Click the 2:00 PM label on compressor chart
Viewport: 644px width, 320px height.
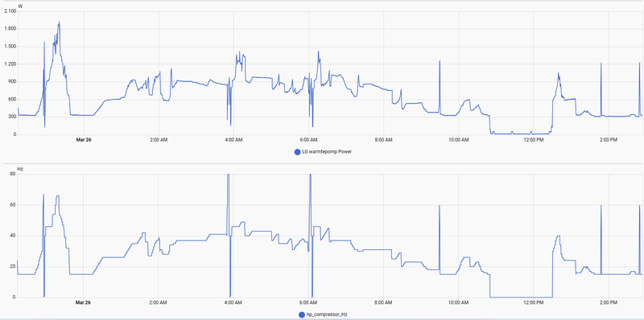coord(609,303)
